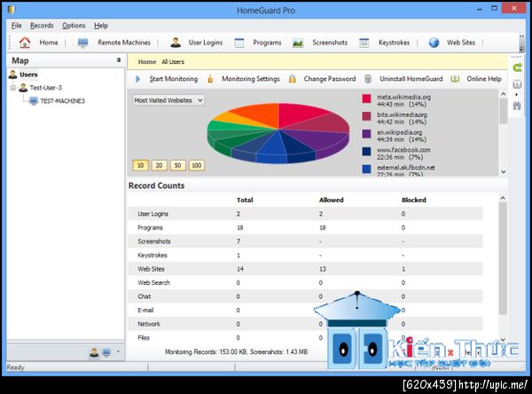Click the Programs record row label

coord(151,227)
